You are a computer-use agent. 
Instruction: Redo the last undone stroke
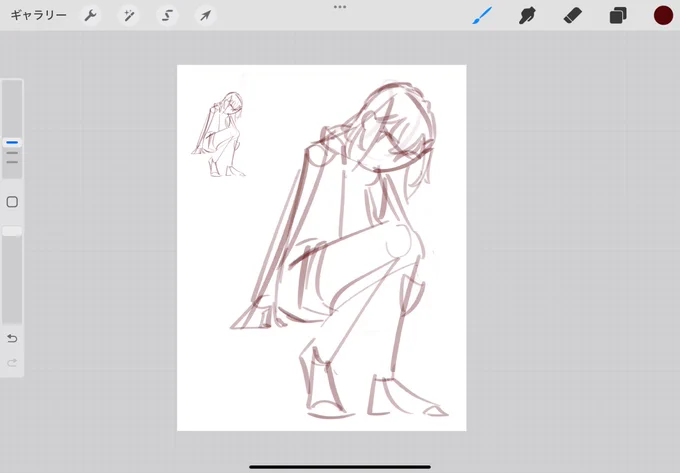12,362
